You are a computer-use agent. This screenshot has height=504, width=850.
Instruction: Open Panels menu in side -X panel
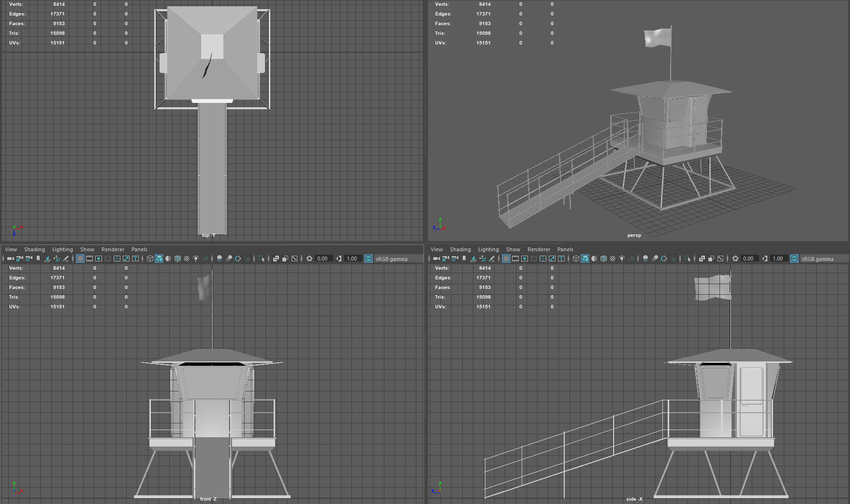coord(565,249)
